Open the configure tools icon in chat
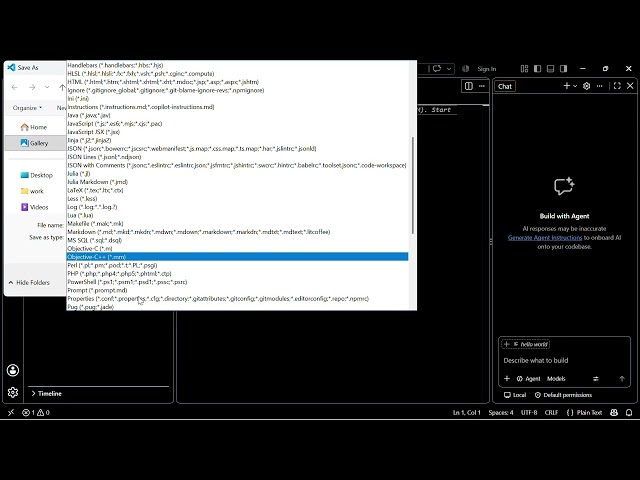The width and height of the screenshot is (640, 480). pos(596,379)
